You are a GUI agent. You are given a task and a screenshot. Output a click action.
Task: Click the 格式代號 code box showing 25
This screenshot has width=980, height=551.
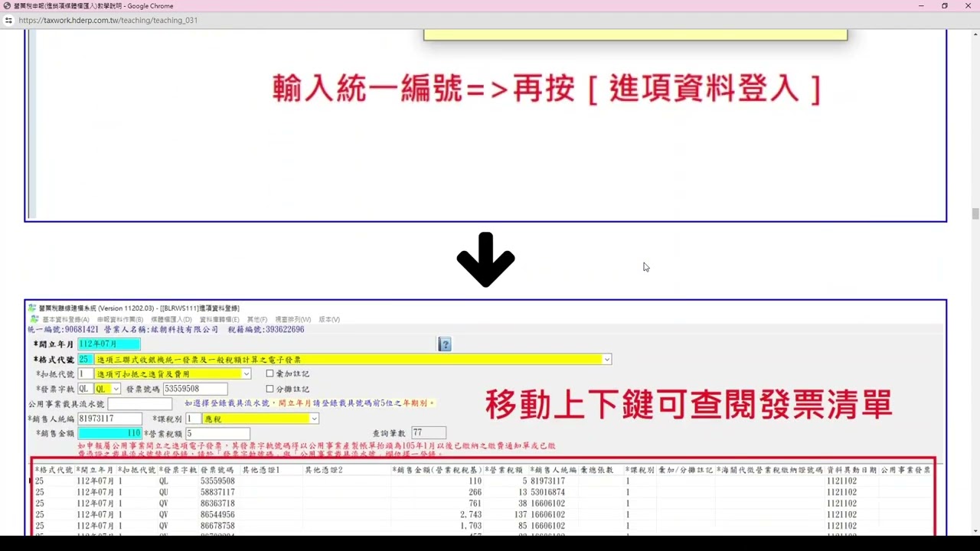[x=85, y=360]
